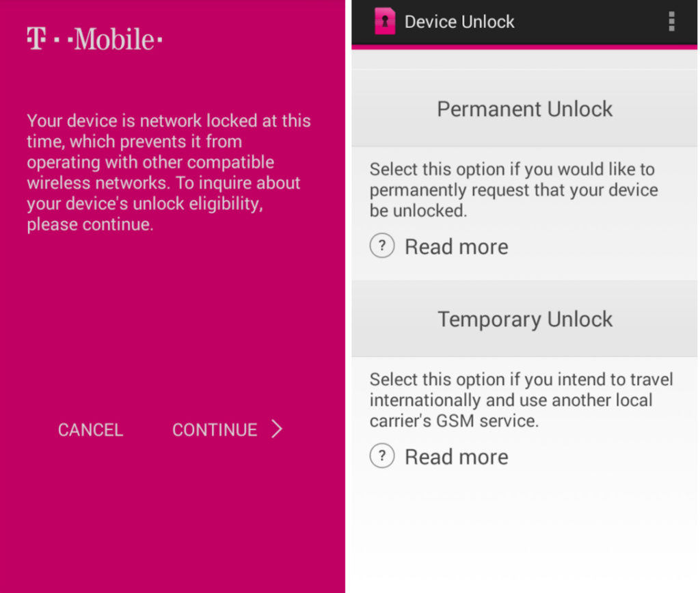
Task: Tap question mark icon under Permanent Unlock
Action: pyautogui.click(x=382, y=246)
